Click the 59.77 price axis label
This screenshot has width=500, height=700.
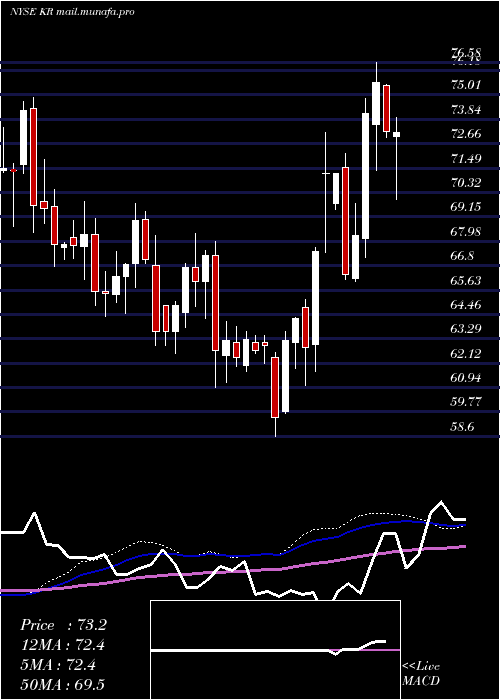pyautogui.click(x=467, y=402)
